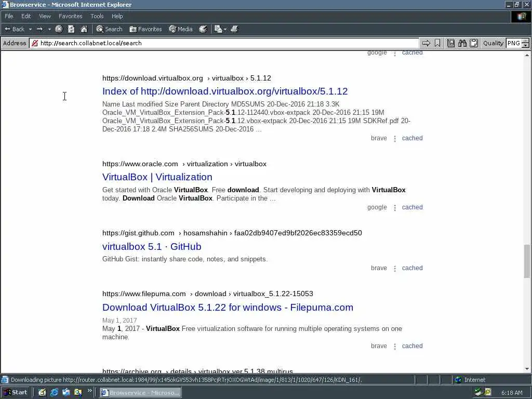Viewport: 532px width, 399px height.
Task: Click into the Quality PNG field
Action: coord(514,43)
